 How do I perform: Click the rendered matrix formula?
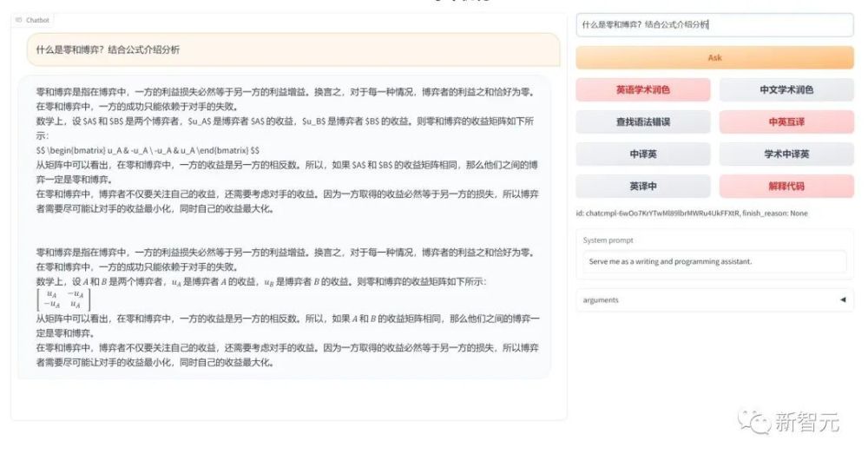pos(63,299)
